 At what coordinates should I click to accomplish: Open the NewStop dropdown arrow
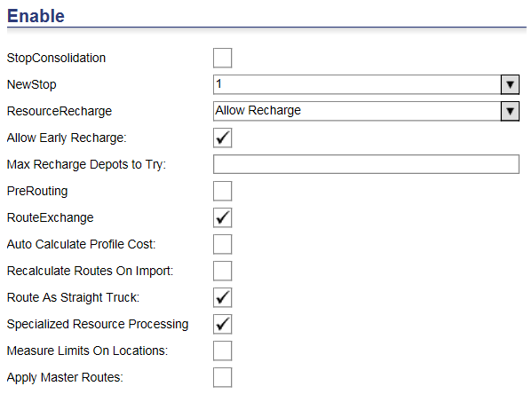(510, 84)
